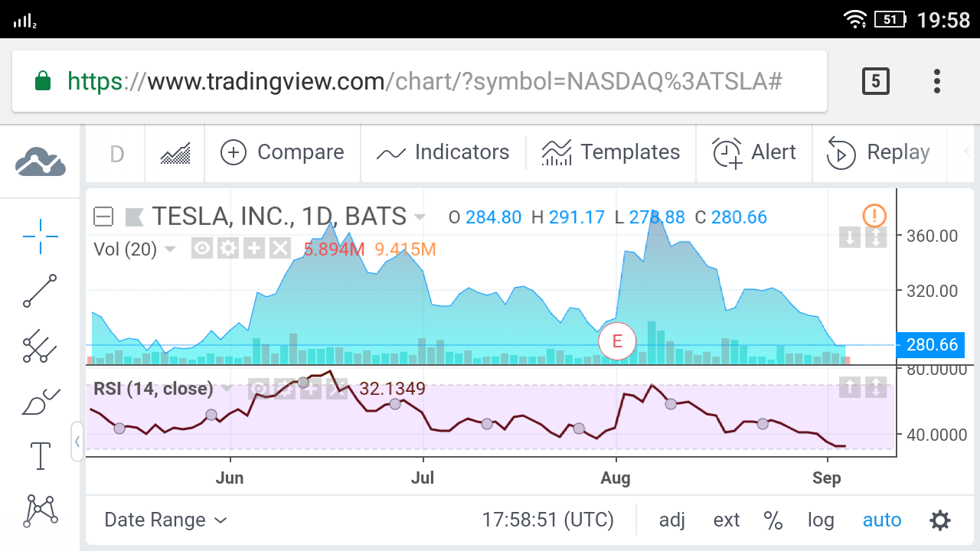Open the Templates menu
Image resolution: width=980 pixels, height=551 pixels.
pyautogui.click(x=610, y=152)
